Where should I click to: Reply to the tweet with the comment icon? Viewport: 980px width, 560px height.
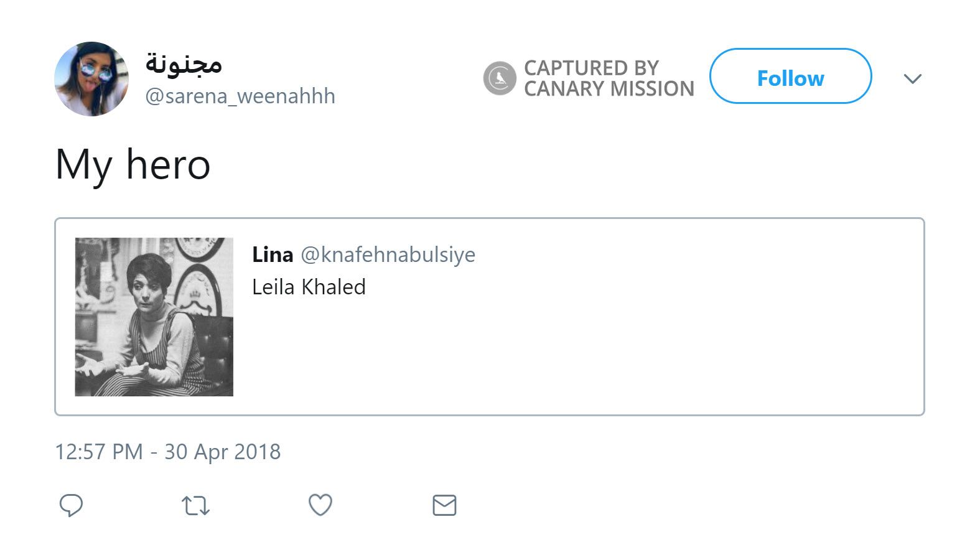[72, 505]
